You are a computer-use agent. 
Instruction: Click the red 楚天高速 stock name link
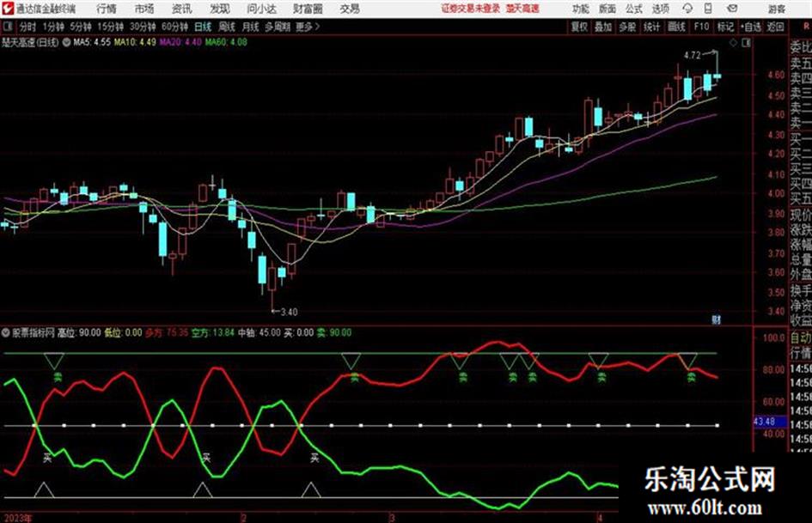522,9
